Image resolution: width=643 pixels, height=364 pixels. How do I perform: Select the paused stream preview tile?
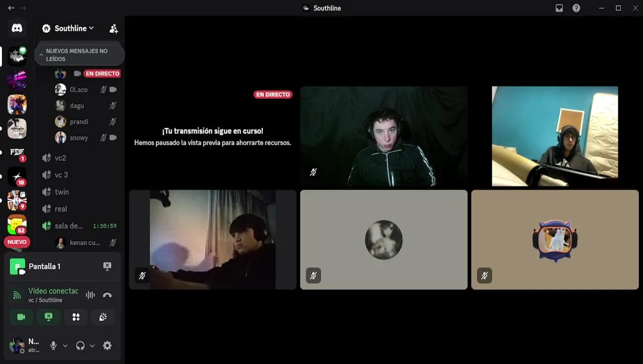click(212, 136)
